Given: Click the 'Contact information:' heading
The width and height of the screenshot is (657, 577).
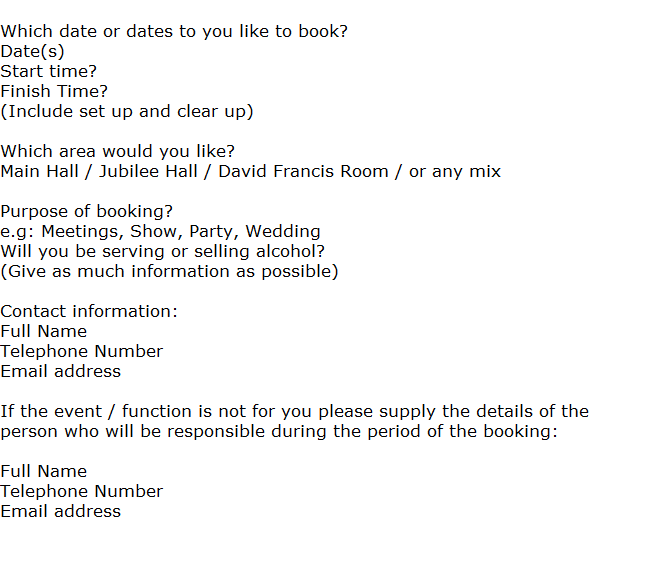Looking at the screenshot, I should click(89, 311).
